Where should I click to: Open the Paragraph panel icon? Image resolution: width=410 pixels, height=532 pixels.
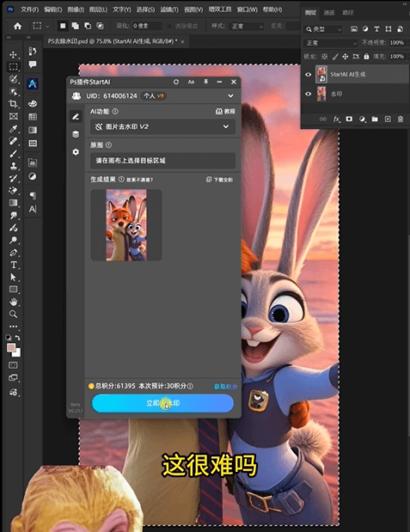click(x=33, y=196)
